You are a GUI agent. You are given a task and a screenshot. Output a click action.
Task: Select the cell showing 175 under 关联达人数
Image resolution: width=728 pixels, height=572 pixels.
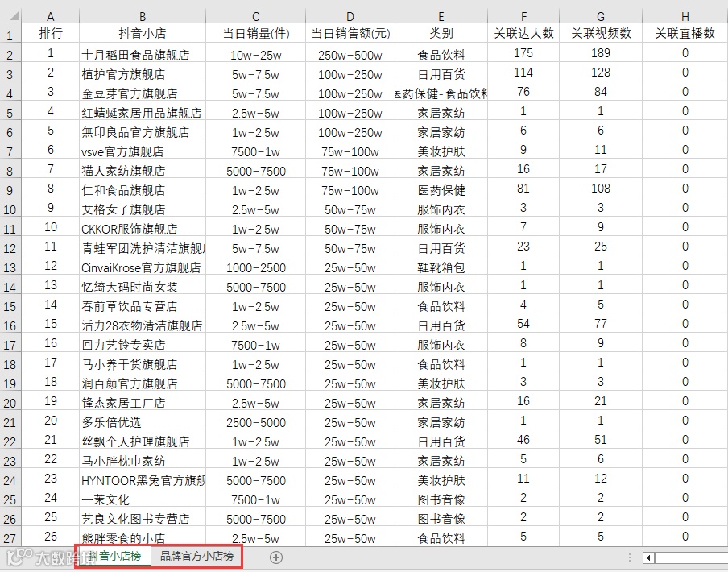pos(523,53)
